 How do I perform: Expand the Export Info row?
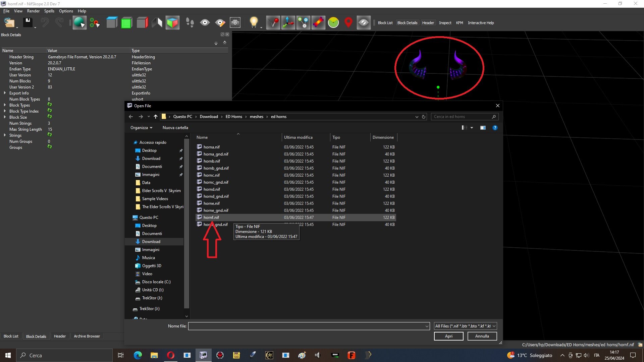[x=5, y=93]
